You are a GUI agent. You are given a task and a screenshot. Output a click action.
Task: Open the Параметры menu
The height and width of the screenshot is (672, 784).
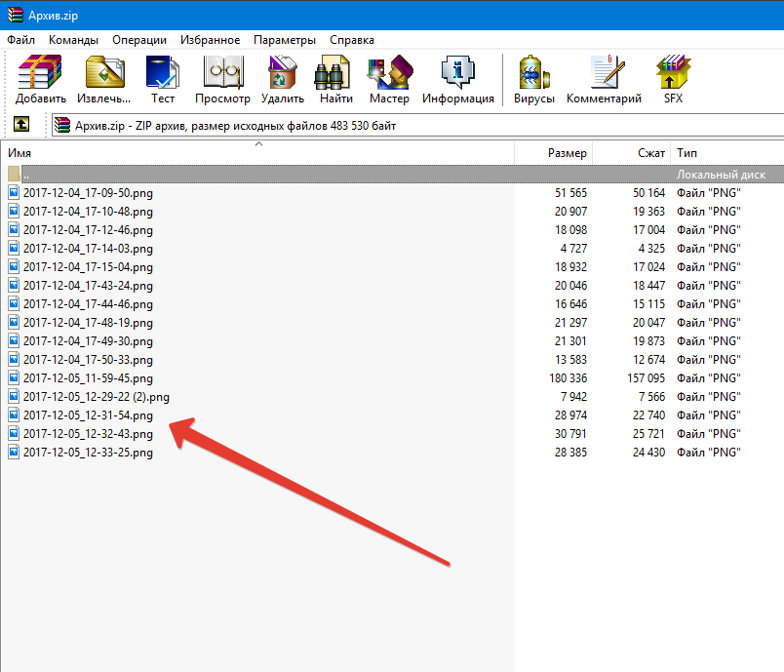coord(285,40)
